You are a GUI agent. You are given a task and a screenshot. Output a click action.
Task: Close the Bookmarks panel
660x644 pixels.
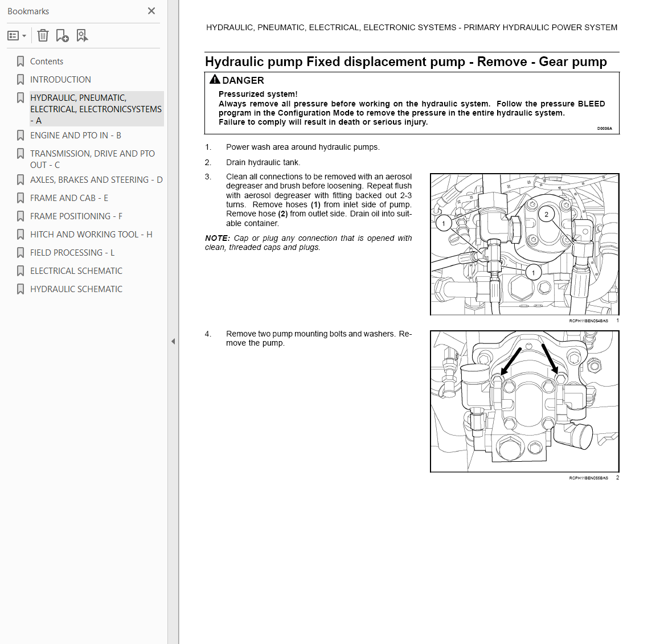(x=151, y=11)
